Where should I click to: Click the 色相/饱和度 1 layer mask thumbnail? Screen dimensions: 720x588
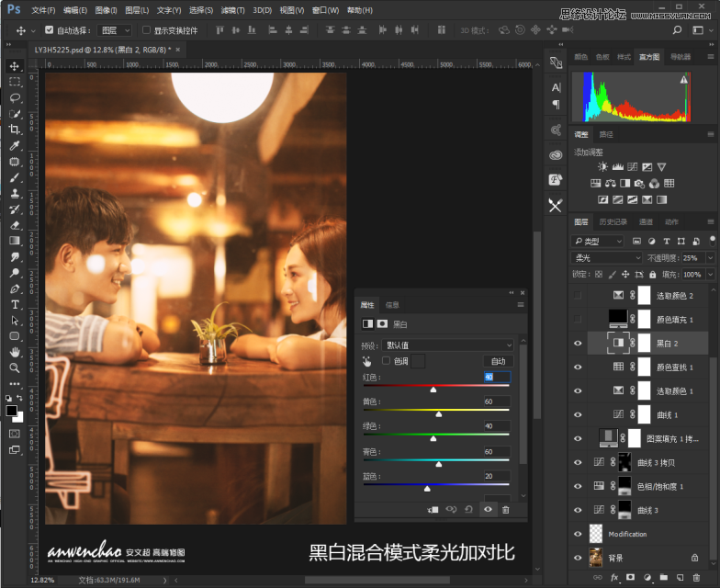tap(624, 486)
